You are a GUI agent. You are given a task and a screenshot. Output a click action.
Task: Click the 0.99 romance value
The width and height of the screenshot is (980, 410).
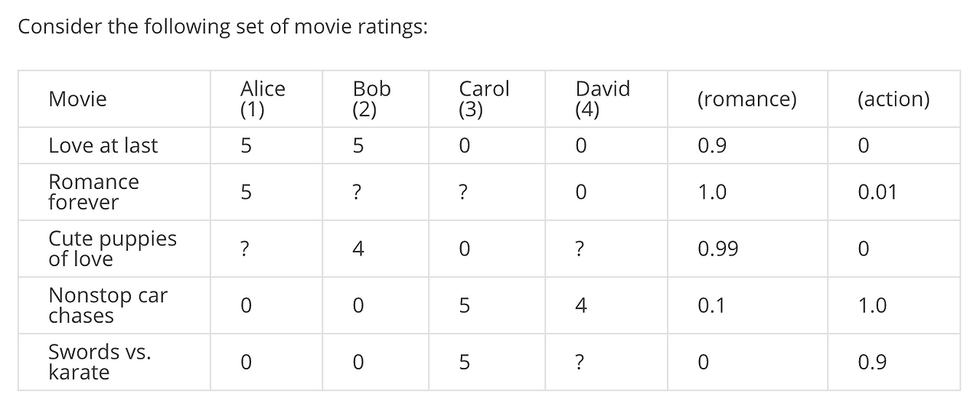tap(718, 249)
